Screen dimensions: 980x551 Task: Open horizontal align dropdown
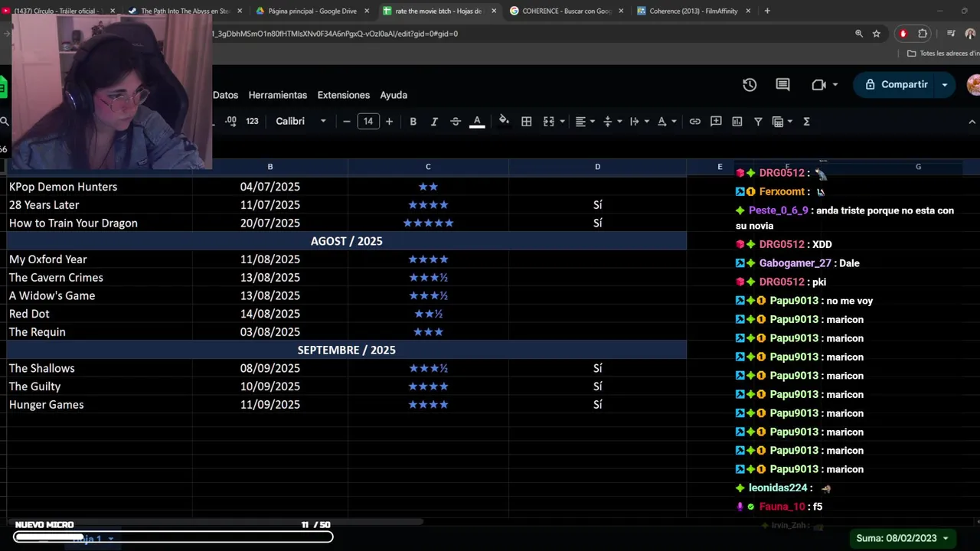pos(585,122)
